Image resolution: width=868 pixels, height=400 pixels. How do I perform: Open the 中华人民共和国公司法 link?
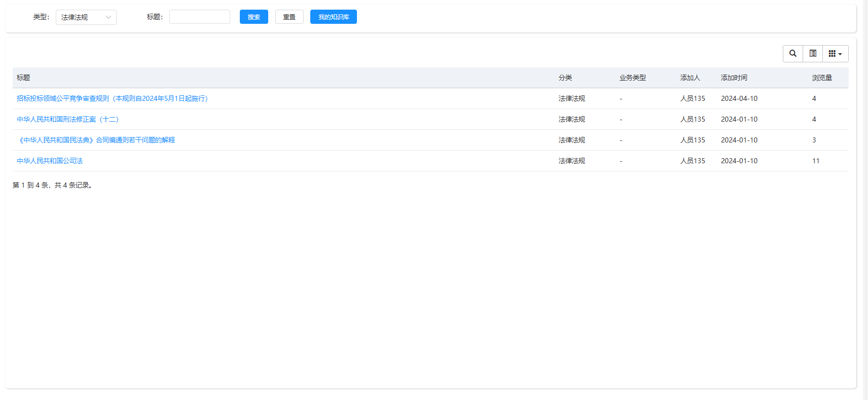(50, 161)
